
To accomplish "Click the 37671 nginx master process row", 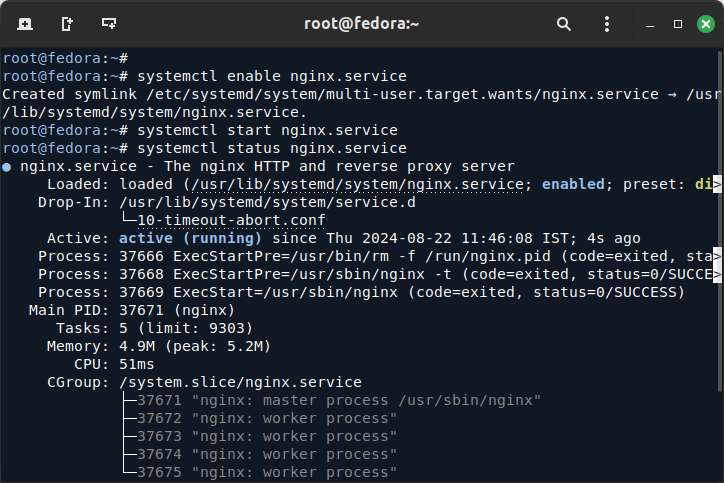I will pos(338,400).
